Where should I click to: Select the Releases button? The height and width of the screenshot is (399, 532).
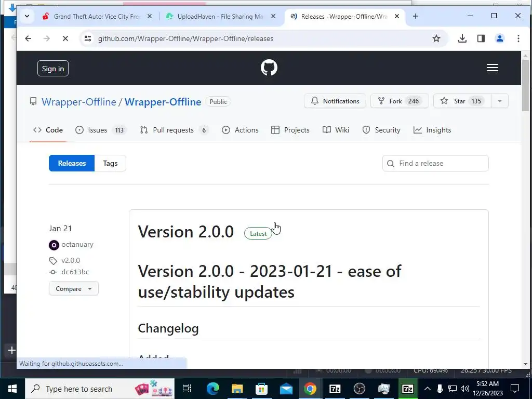(72, 163)
